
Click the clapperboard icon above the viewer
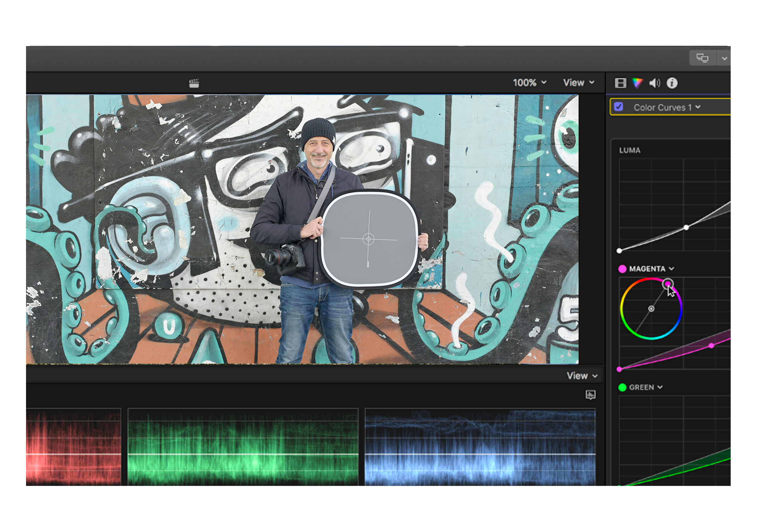[x=194, y=83]
